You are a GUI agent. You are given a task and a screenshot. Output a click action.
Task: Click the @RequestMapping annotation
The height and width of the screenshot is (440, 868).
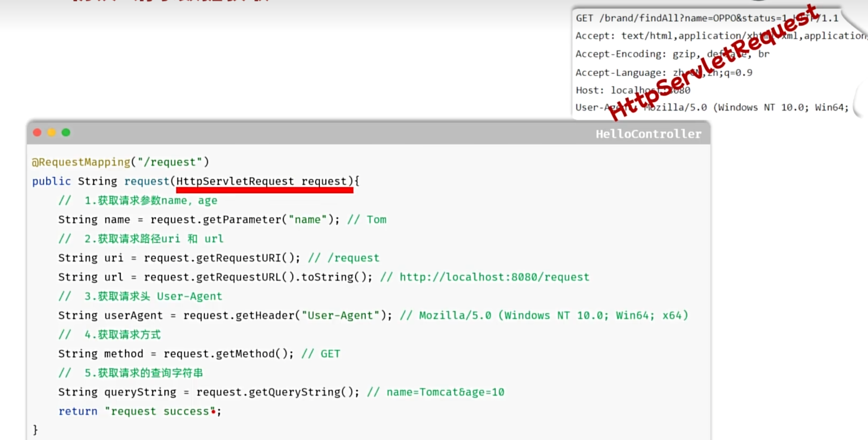click(81, 162)
